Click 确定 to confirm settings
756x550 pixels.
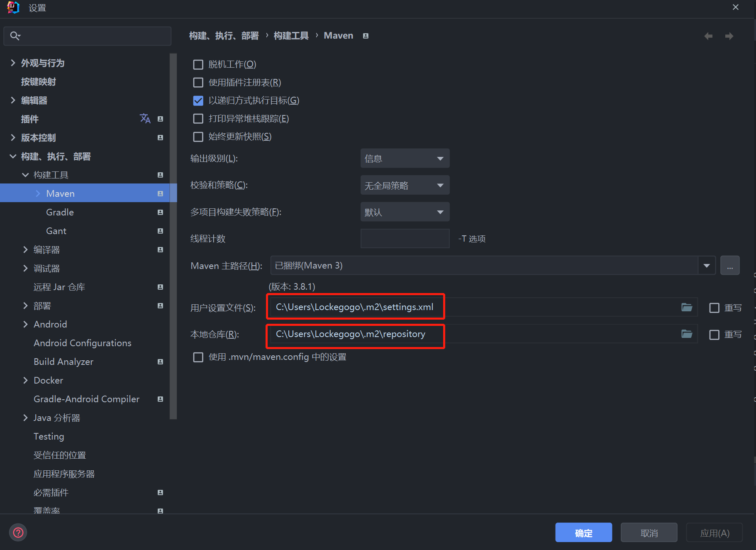click(583, 533)
